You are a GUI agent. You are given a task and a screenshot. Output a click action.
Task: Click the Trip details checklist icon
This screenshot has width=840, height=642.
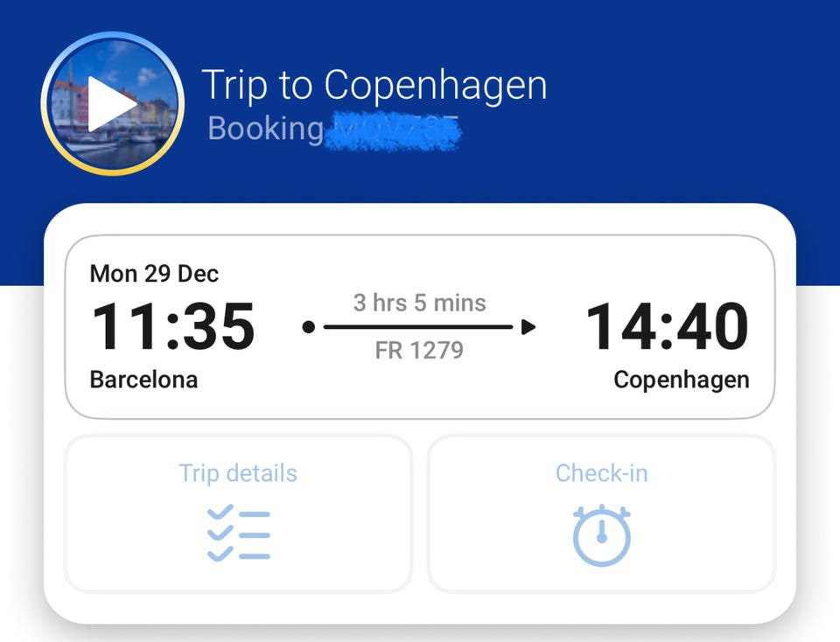pyautogui.click(x=238, y=532)
